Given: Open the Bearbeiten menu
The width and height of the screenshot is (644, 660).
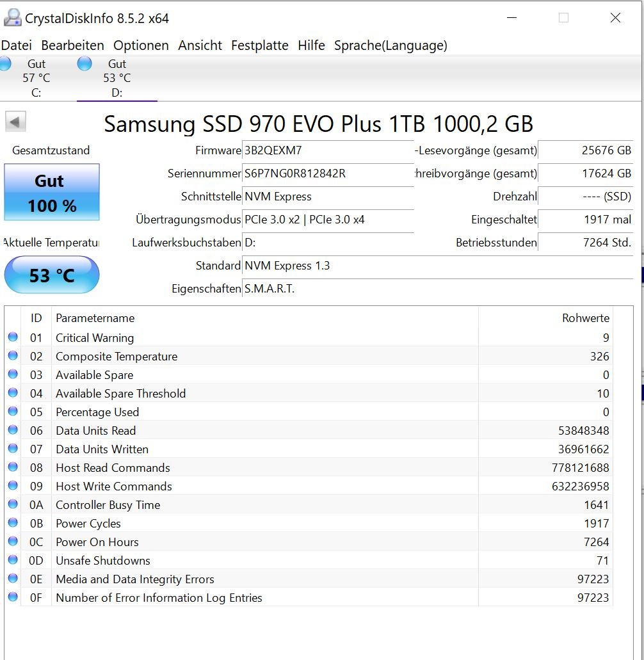Looking at the screenshot, I should point(72,45).
